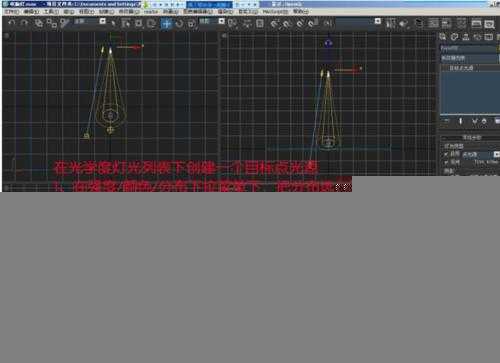Open the Schematic View icon
This screenshot has width=500, height=363.
tap(446, 23)
